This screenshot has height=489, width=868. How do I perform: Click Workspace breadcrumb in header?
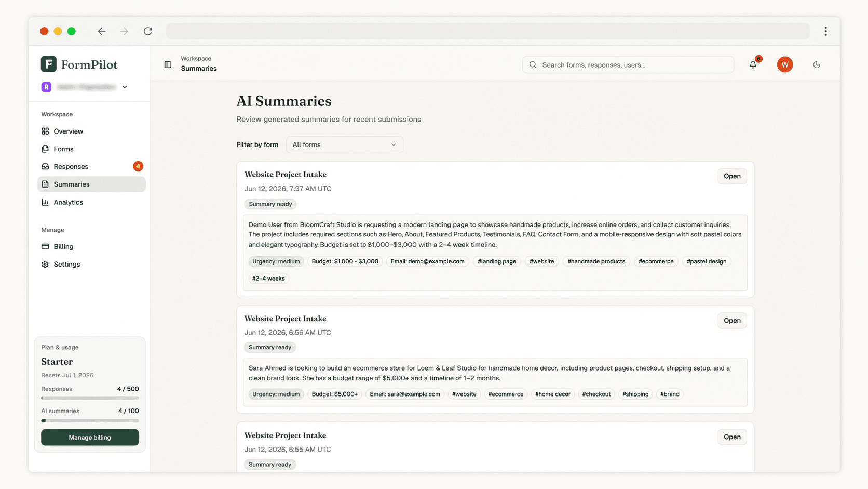coord(196,59)
